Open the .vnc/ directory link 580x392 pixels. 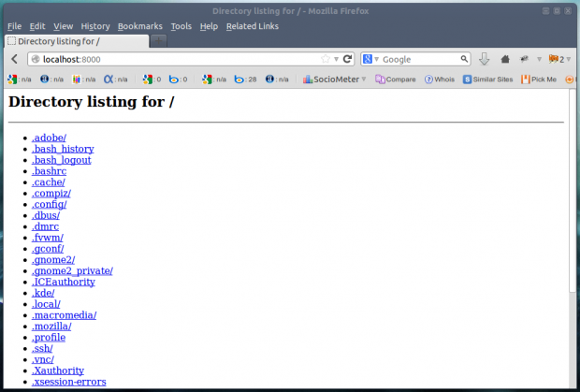(43, 359)
